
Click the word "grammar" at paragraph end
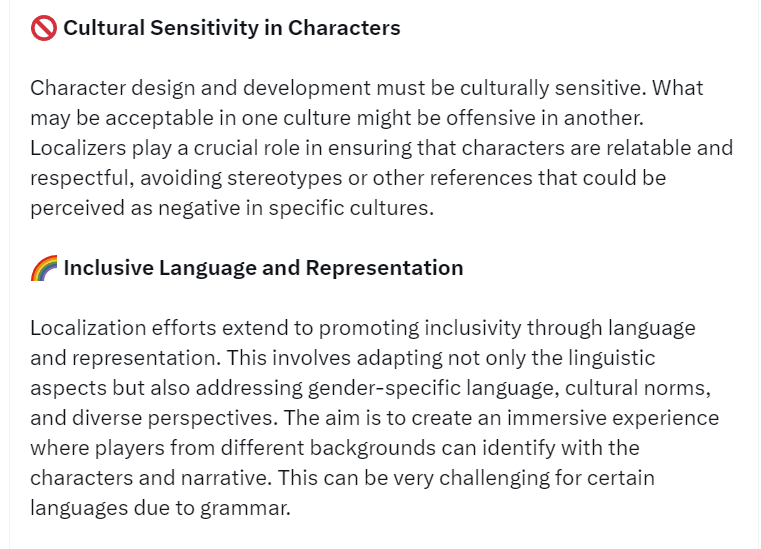click(245, 508)
